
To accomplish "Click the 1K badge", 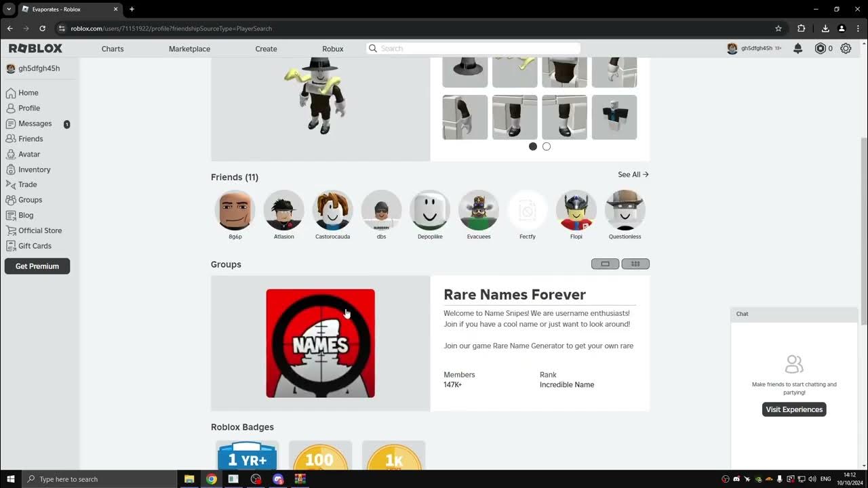I will click(394, 455).
